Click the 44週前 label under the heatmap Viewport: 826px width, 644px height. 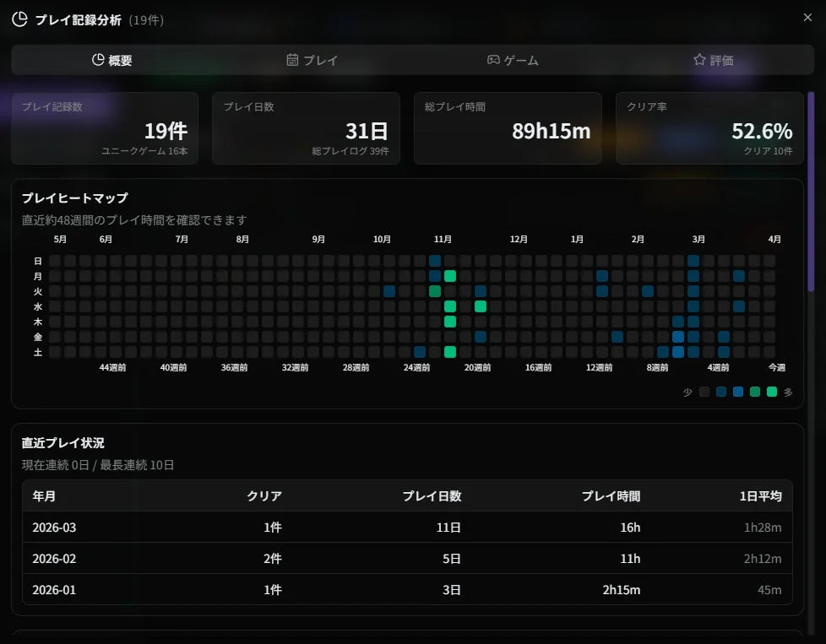(x=112, y=367)
